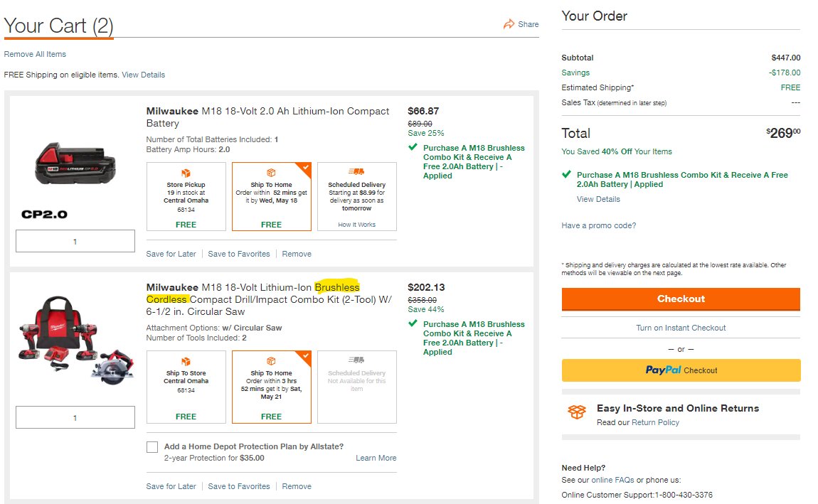Click the Battery Amp Hours: 2.0 line

tap(188, 149)
